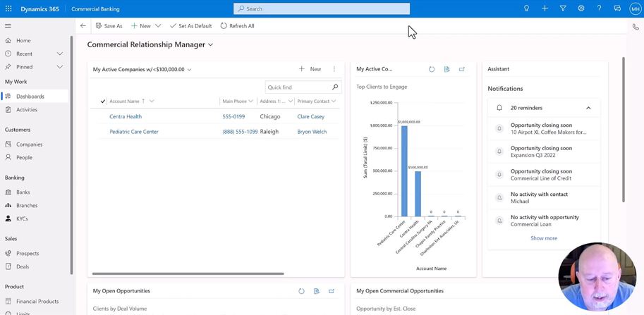Open Dashboards in sidebar
This screenshot has height=315, width=644.
coord(30,97)
